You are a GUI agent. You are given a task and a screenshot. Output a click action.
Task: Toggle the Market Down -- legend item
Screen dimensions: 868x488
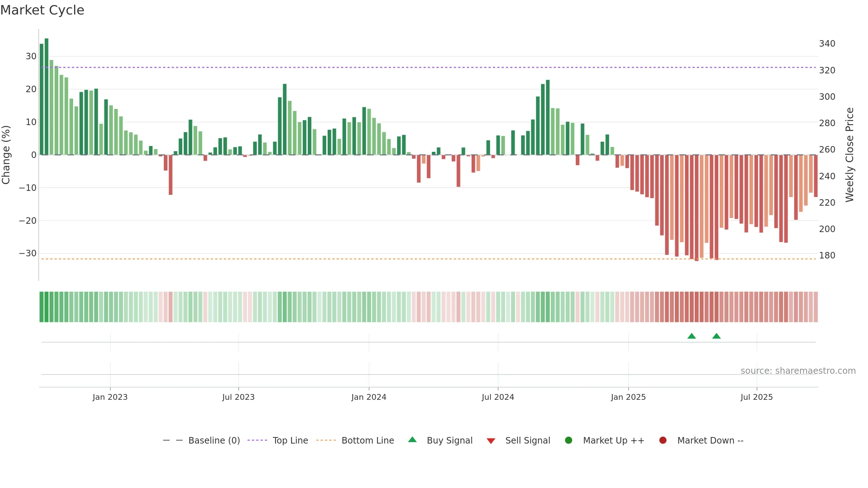pos(701,440)
